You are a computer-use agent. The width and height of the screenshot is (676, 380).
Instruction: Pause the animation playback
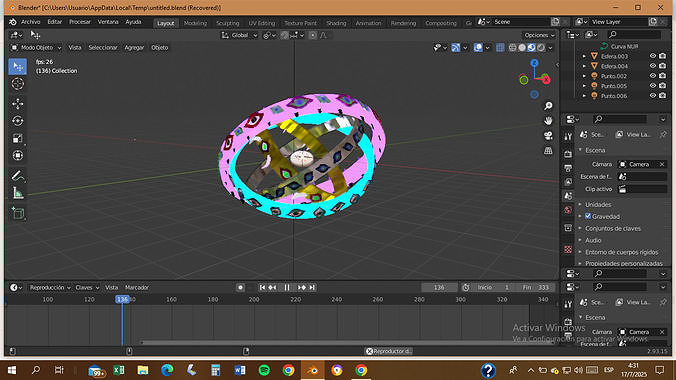pos(287,287)
